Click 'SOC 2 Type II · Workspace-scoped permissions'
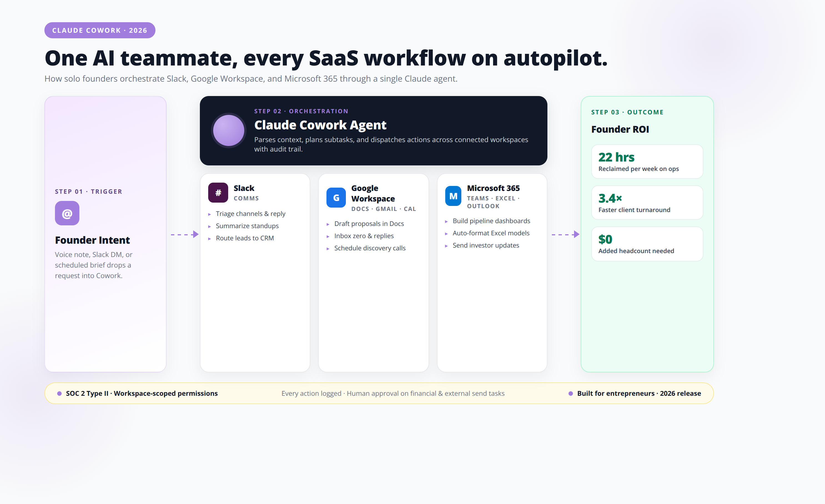 [142, 393]
